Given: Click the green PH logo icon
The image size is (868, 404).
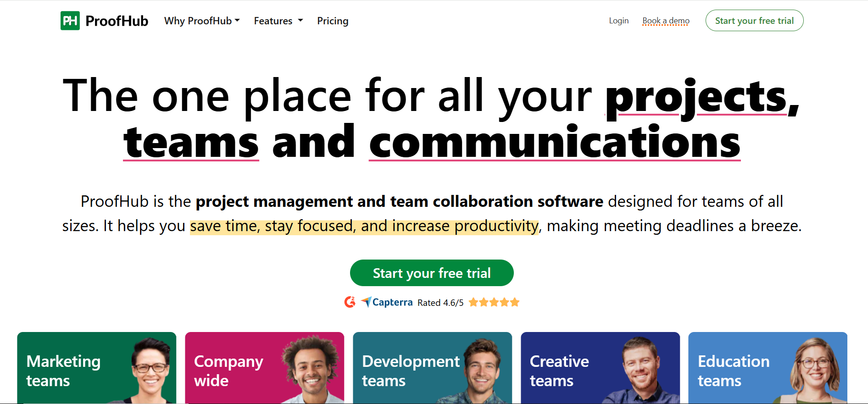Looking at the screenshot, I should pyautogui.click(x=70, y=21).
